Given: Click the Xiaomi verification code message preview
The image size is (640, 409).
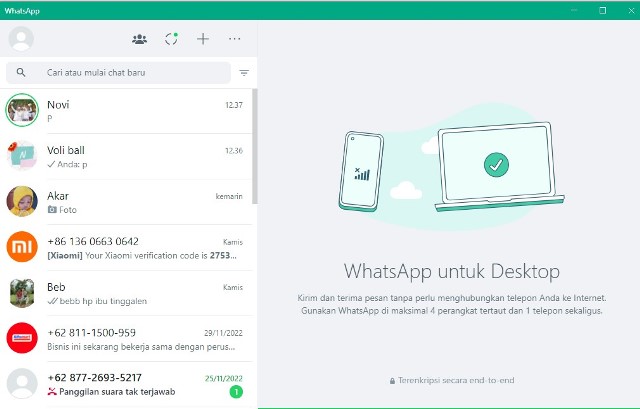Looking at the screenshot, I should coord(142,256).
